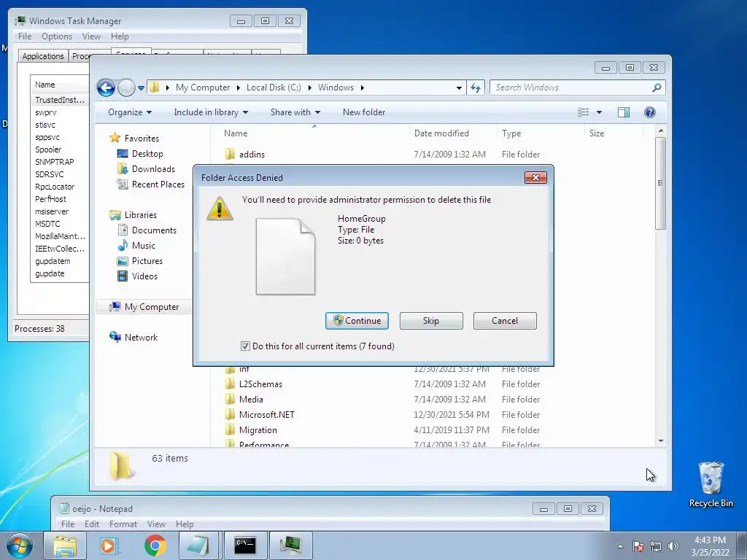747x560 pixels.
Task: Open the Documents library
Action: (147, 230)
